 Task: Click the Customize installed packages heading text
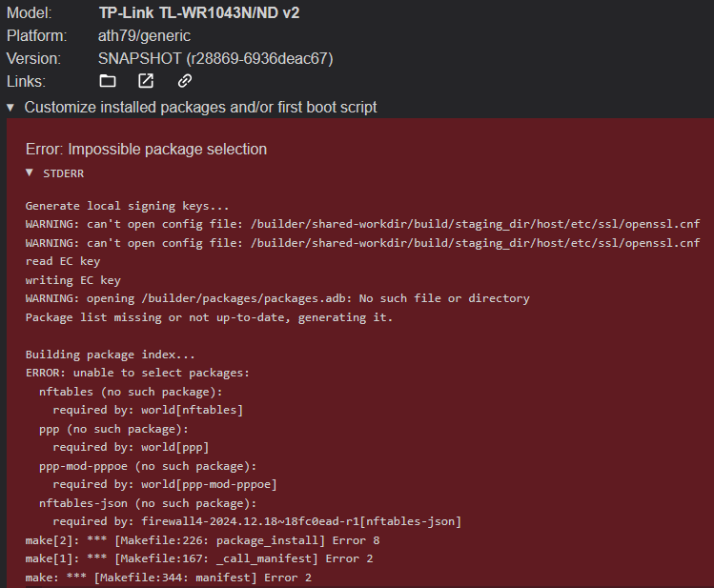[x=200, y=108]
